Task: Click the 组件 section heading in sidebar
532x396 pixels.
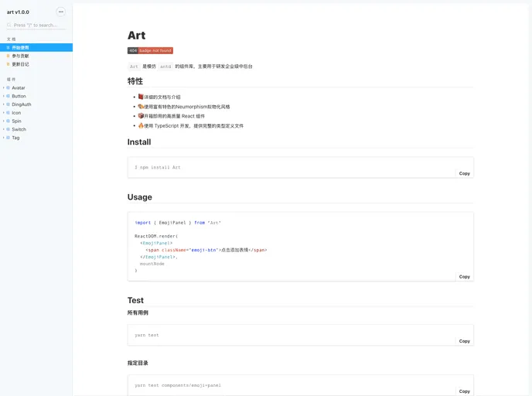Action: (11, 80)
